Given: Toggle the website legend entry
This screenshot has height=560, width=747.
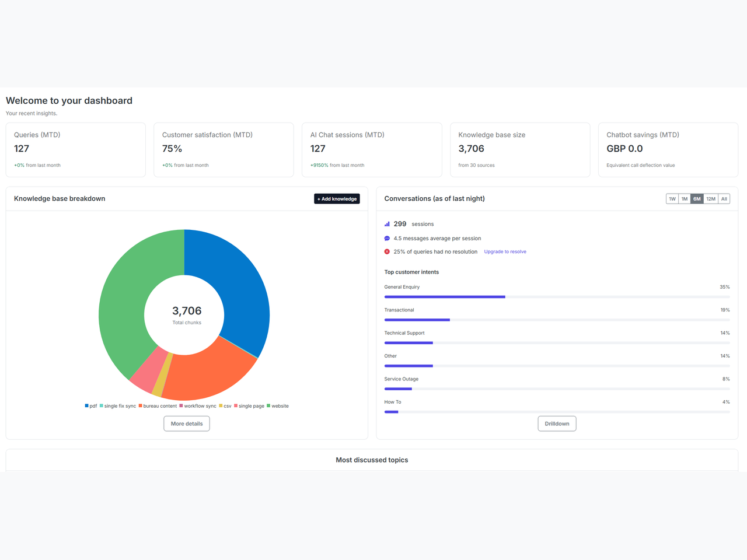Looking at the screenshot, I should point(278,406).
